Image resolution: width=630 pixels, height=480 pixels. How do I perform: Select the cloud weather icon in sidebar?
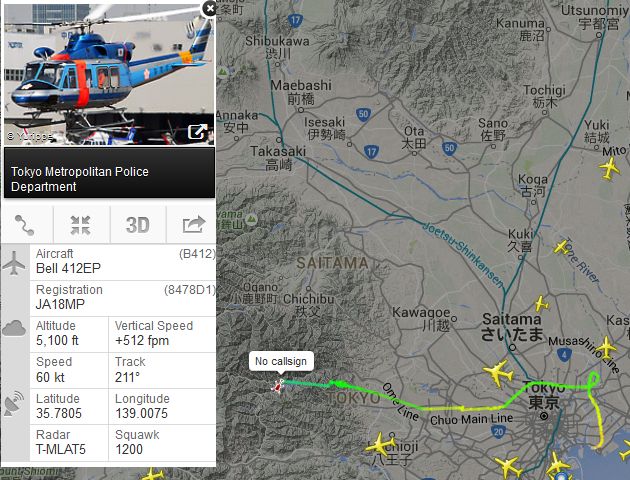14,328
